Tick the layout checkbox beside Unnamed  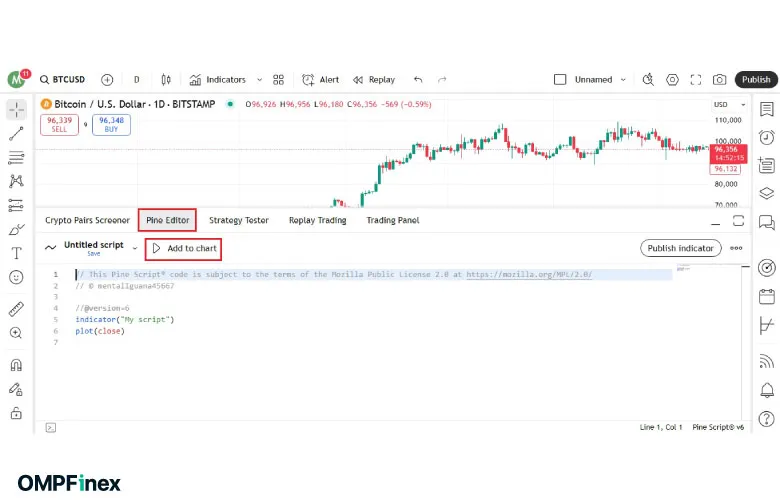560,80
